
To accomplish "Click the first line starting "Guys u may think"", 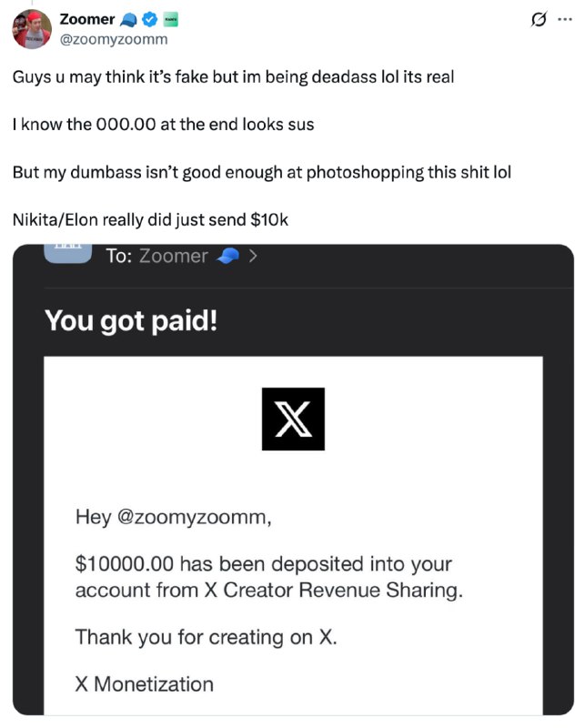I will pyautogui.click(x=233, y=76).
